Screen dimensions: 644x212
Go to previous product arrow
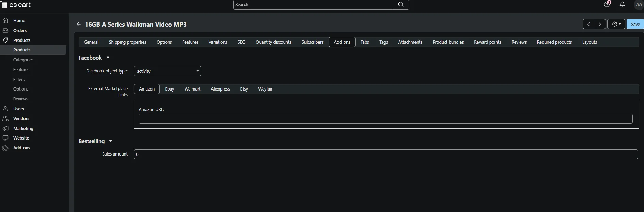[x=588, y=24]
